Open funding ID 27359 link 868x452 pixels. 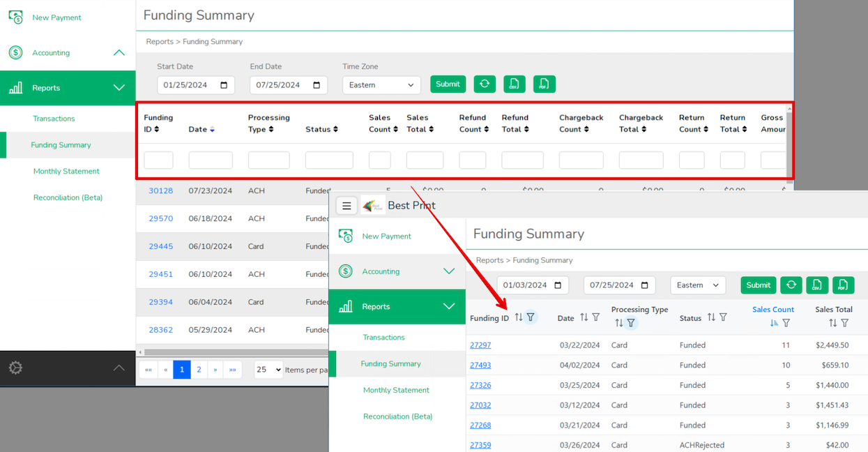click(480, 445)
